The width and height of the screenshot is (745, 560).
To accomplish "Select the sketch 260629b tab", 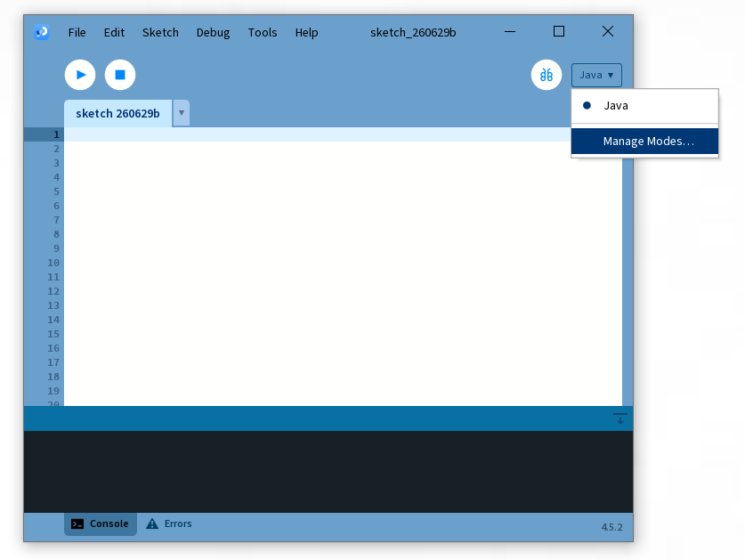I will tap(117, 113).
